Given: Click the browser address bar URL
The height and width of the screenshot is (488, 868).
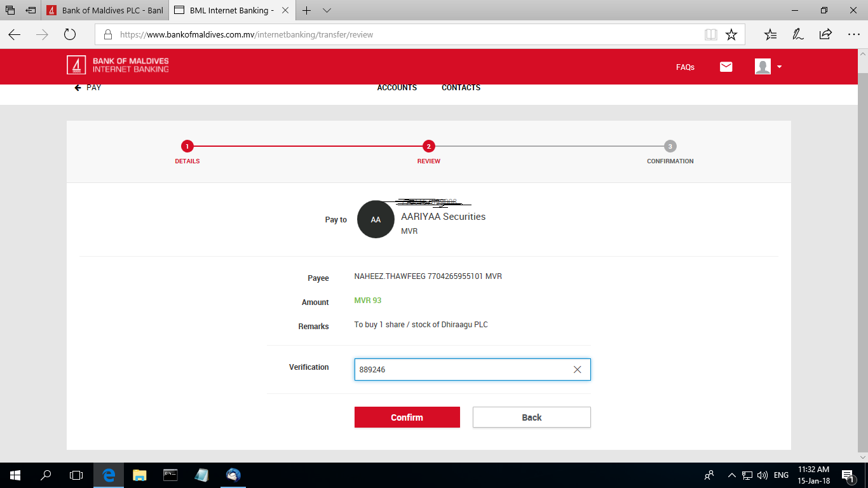Looking at the screenshot, I should click(247, 35).
